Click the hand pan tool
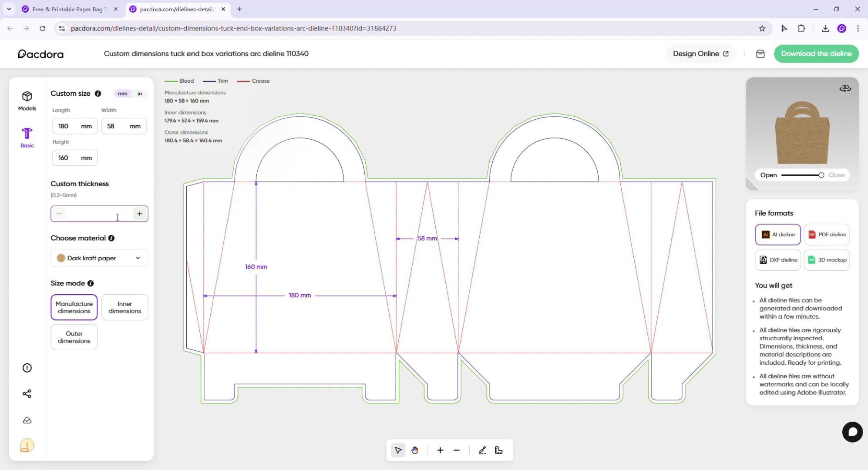The height and width of the screenshot is (470, 868). [414, 450]
